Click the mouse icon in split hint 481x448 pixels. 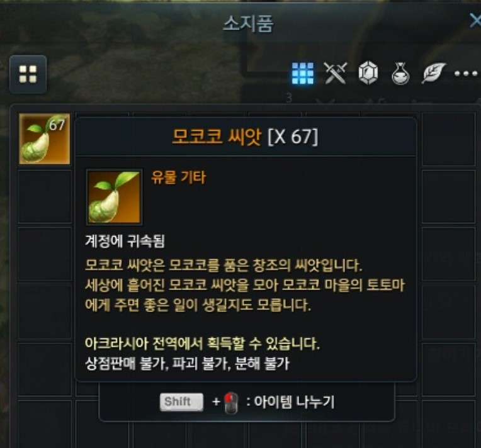231,403
